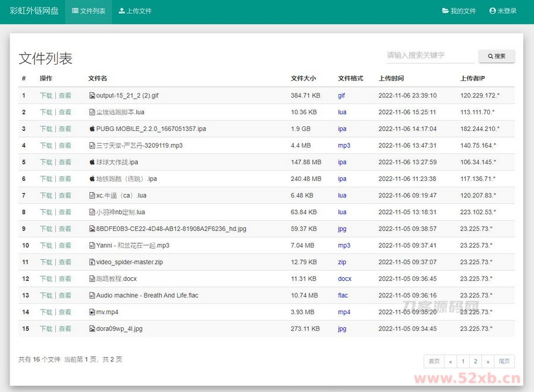Click the 请输入搜索关键字 search input field
This screenshot has width=534, height=392.
click(428, 56)
